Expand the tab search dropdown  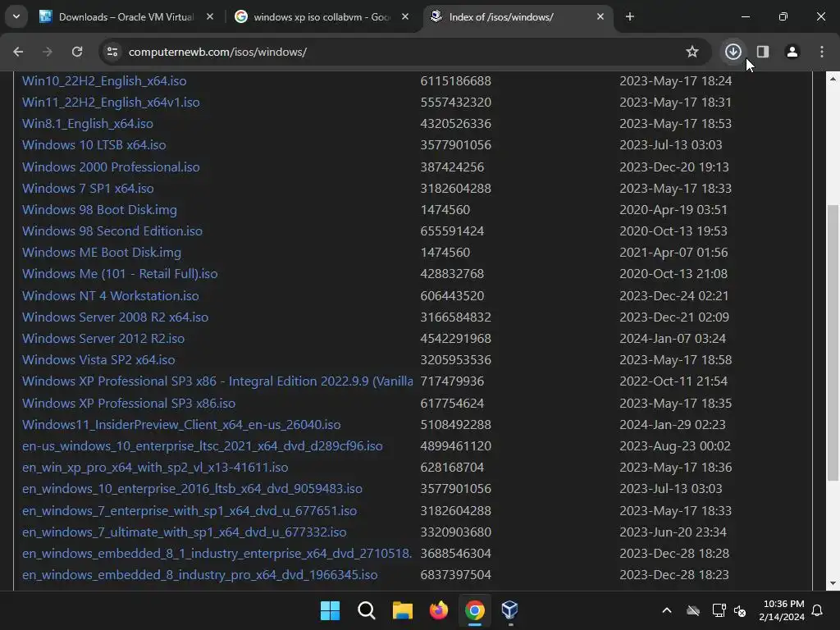pos(16,16)
